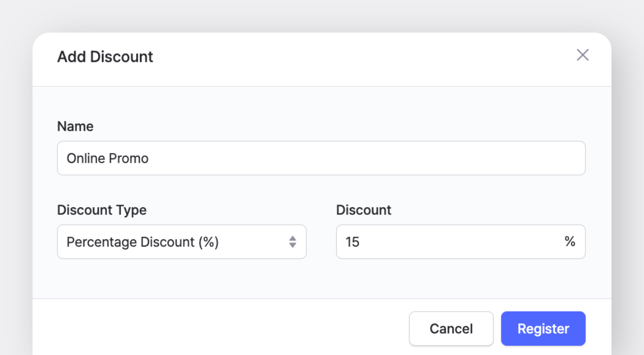Click the up-down arrows on Discount Type
This screenshot has width=644, height=355.
tap(293, 242)
